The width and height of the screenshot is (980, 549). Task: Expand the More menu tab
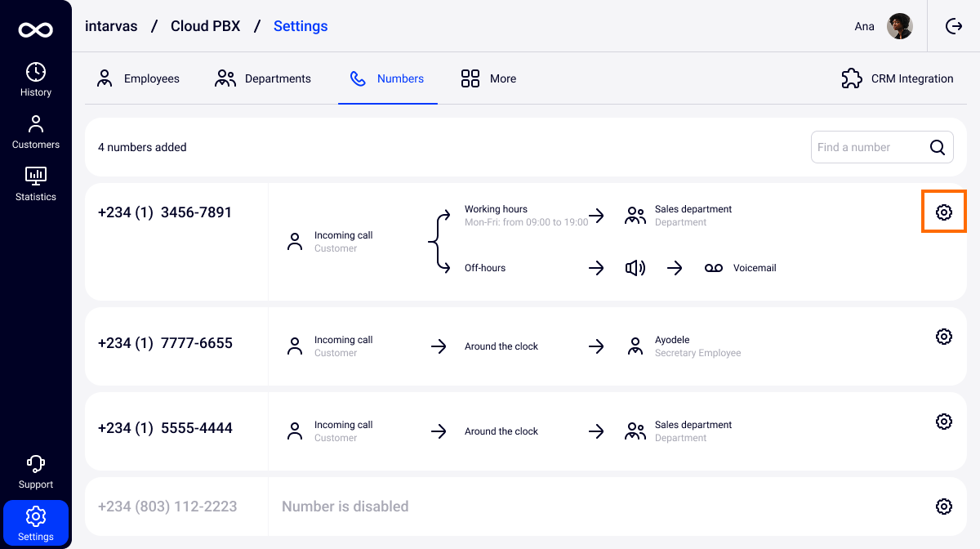488,79
